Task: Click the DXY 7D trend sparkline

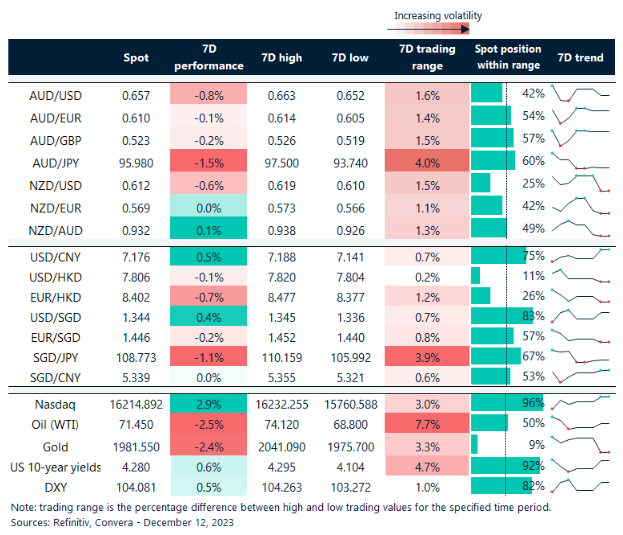Action: (x=580, y=485)
